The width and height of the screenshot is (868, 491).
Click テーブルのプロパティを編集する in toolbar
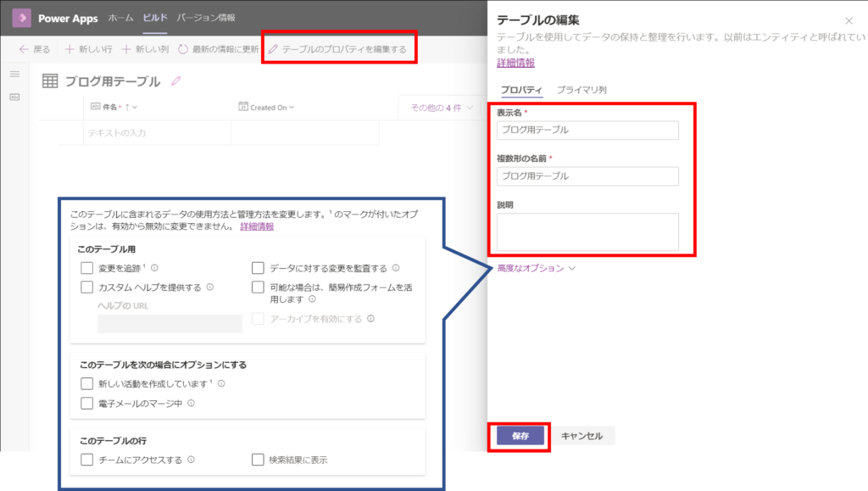coord(337,49)
